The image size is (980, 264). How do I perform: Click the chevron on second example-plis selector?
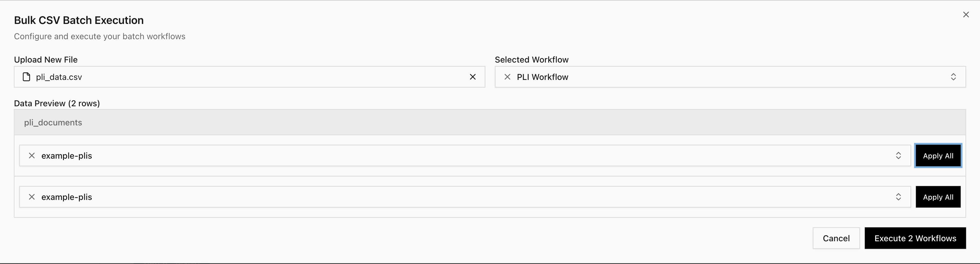coord(898,197)
